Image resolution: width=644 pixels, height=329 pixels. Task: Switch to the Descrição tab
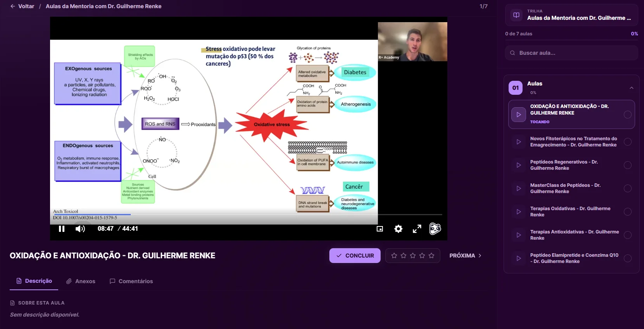coord(34,281)
